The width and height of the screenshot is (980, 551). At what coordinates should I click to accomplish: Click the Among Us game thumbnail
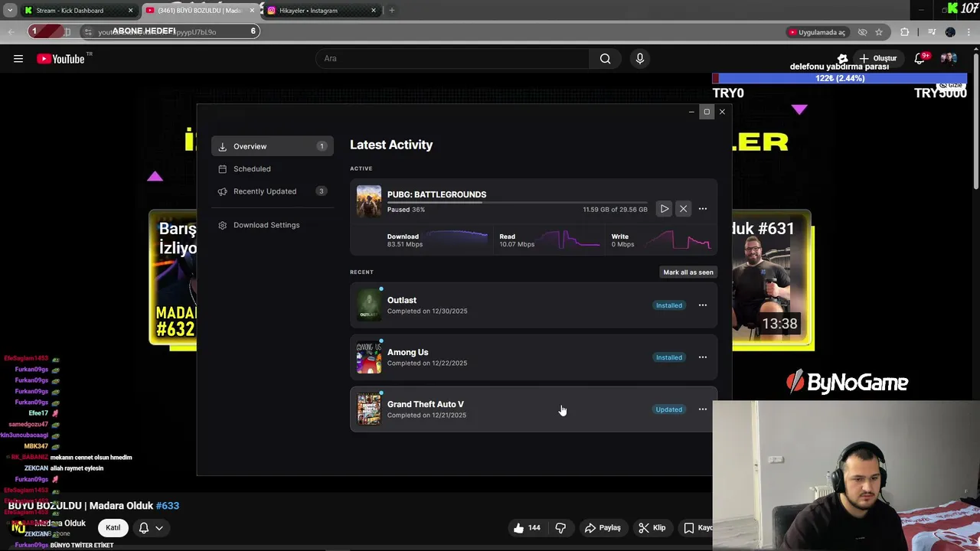pos(369,357)
